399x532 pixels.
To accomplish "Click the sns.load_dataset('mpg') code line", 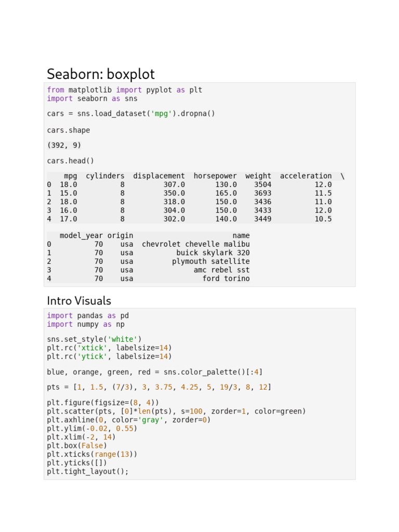I will [130, 113].
